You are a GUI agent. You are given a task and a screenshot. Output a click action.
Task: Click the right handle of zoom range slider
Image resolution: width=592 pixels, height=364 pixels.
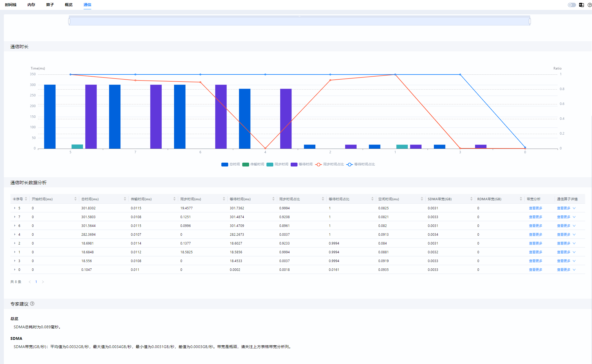tap(530, 21)
